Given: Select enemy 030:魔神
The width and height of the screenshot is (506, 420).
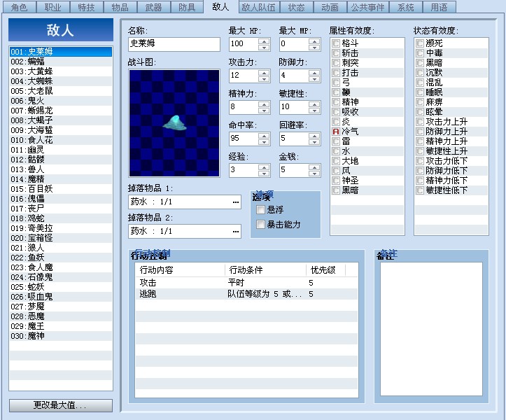Looking at the screenshot, I should [61, 336].
